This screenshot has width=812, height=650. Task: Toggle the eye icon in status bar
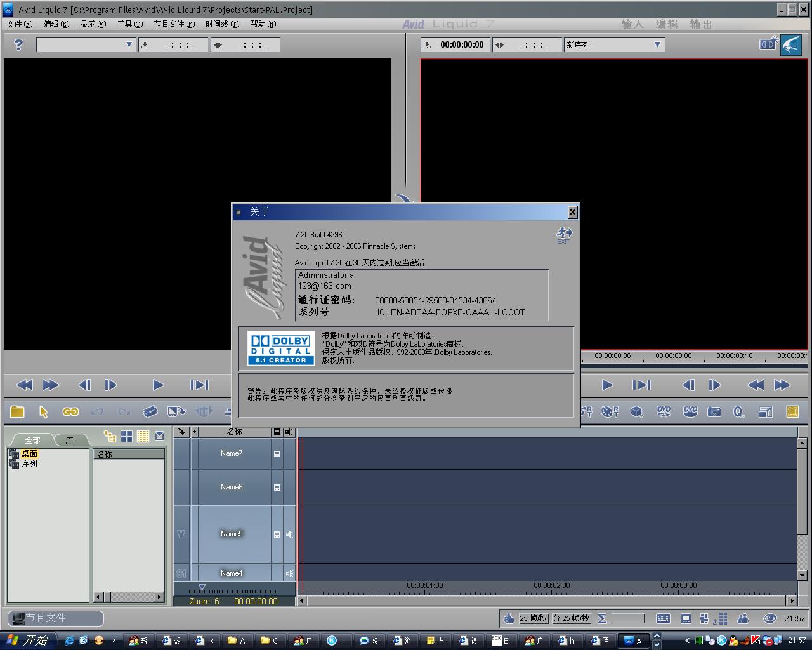tap(770, 618)
